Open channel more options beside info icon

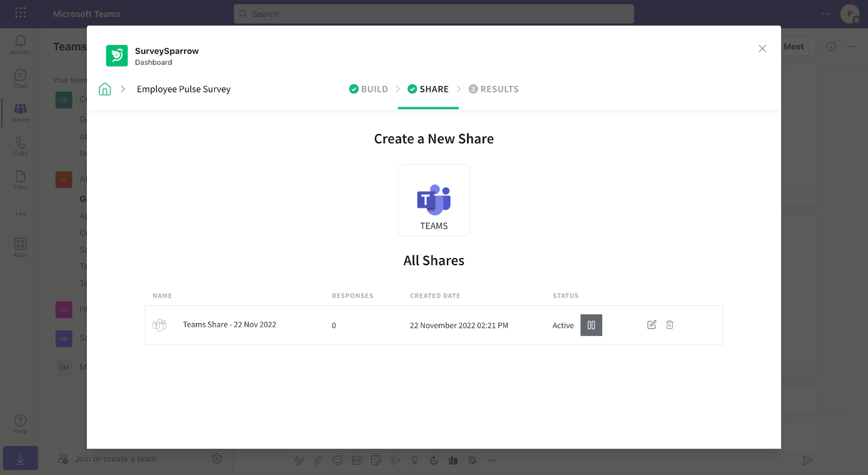(851, 47)
